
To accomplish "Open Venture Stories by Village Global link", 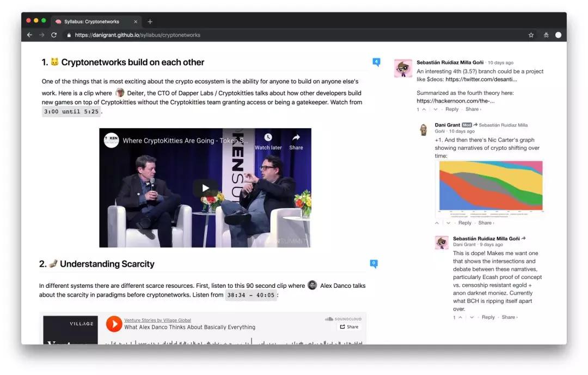I will pos(157,320).
